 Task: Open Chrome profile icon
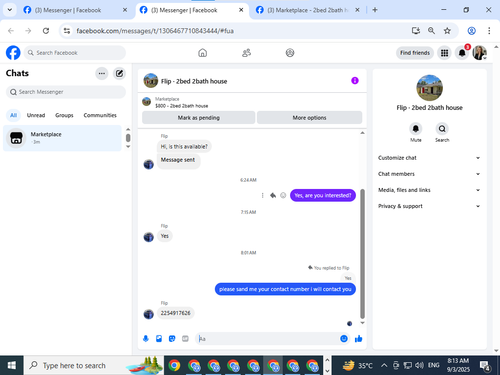(471, 31)
